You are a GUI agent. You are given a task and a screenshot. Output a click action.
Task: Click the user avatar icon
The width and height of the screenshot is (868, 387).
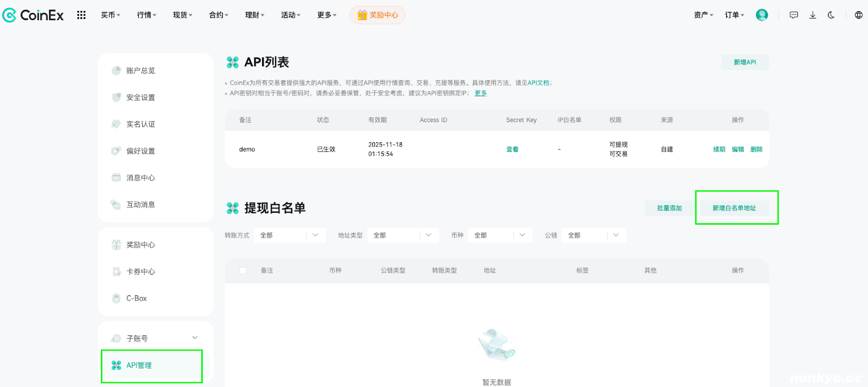tap(762, 15)
